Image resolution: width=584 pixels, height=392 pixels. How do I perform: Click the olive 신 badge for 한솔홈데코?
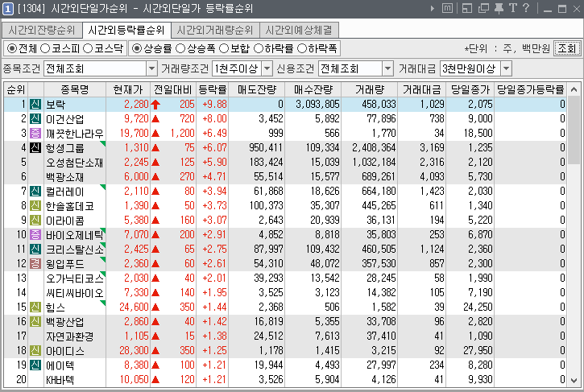tap(35, 206)
